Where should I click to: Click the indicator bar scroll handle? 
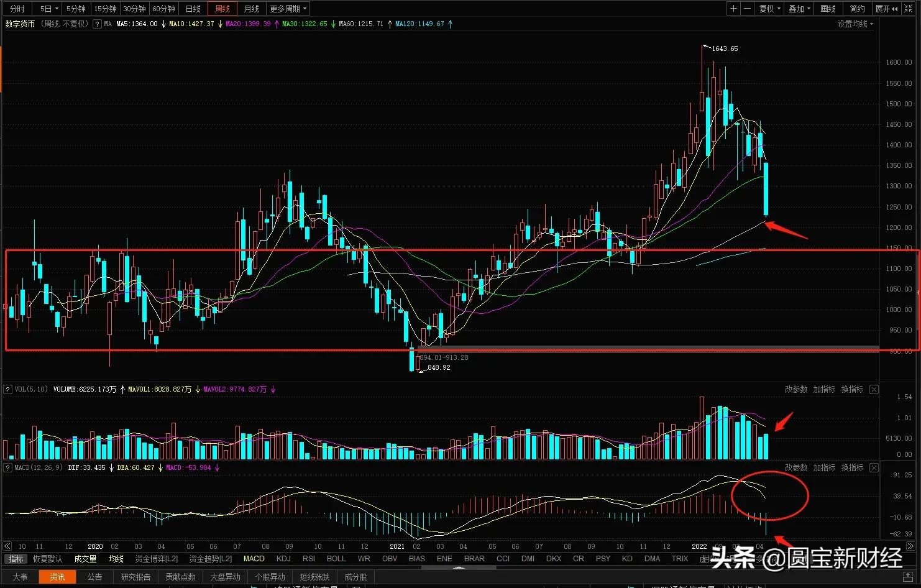click(x=459, y=567)
